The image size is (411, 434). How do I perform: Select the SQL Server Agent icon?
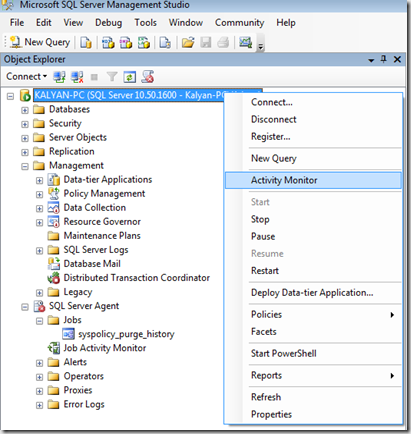39,306
